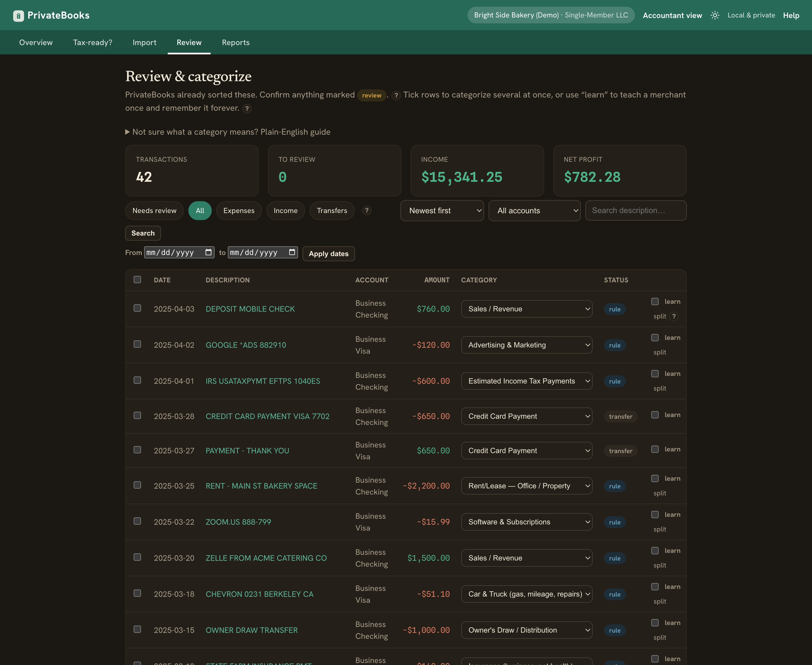Viewport: 812px width, 665px height.
Task: Click the Apply dates button
Action: (x=329, y=254)
